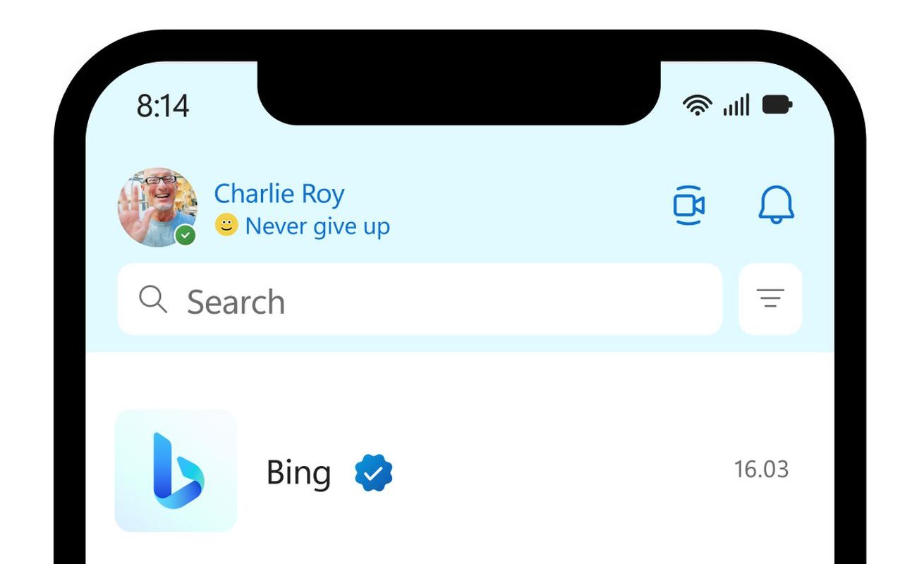Tap the 8:14 clock in status bar
The image size is (924, 564).
163,106
